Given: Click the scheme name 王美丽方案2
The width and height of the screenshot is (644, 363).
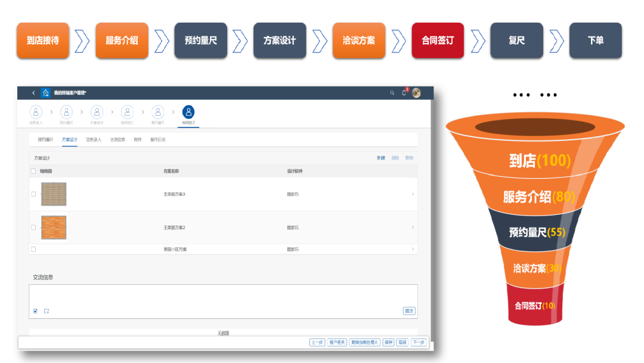Looking at the screenshot, I should click(x=174, y=227).
